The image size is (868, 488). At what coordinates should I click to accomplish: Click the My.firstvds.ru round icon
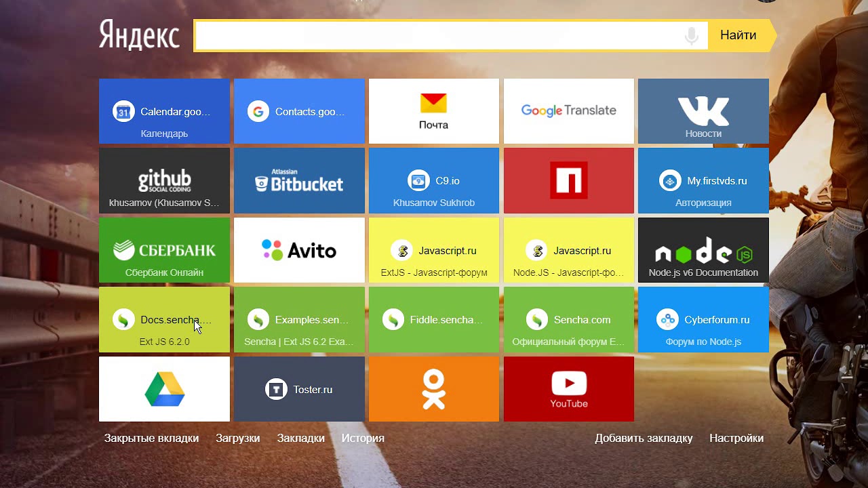click(x=670, y=181)
